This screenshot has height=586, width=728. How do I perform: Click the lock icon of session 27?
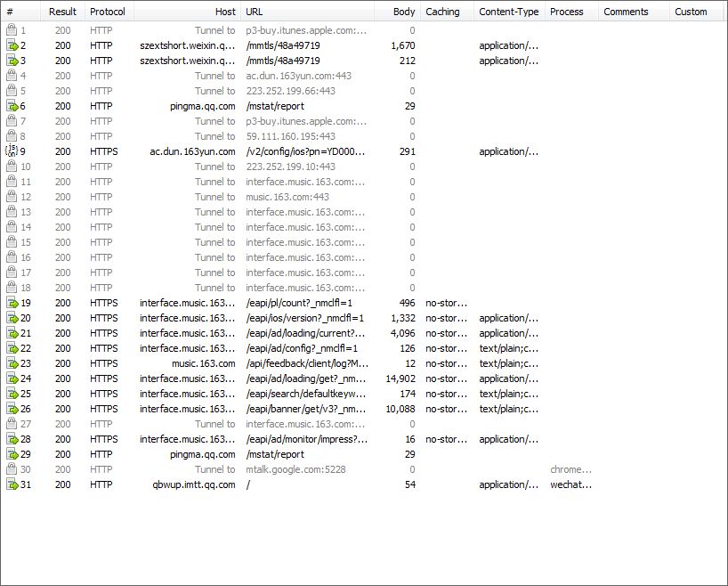(x=12, y=424)
